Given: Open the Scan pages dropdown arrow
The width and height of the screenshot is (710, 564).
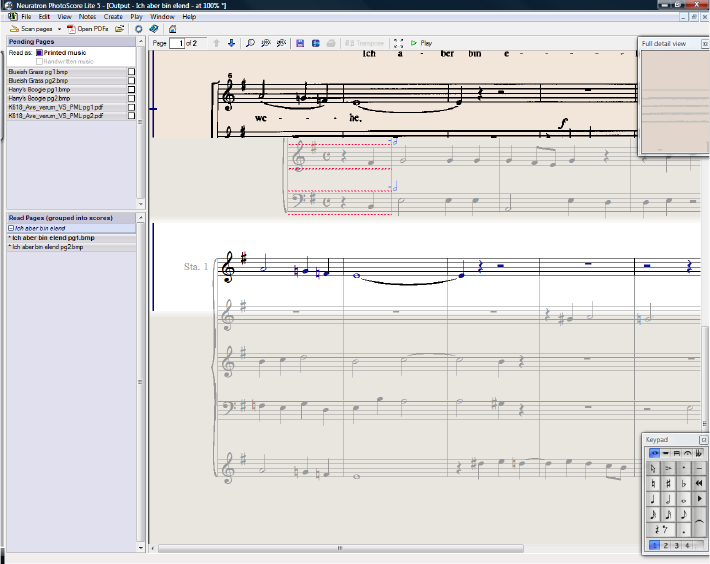Looking at the screenshot, I should coord(59,29).
